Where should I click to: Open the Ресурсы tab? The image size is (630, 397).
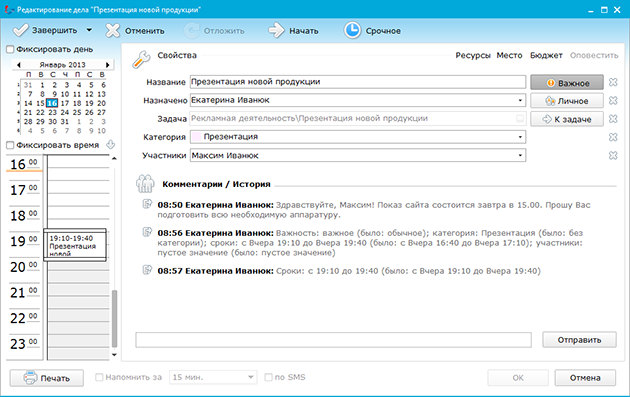(x=473, y=55)
